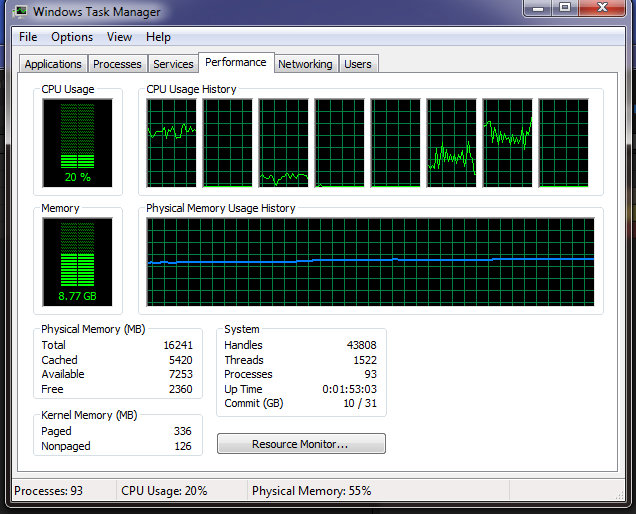Image resolution: width=636 pixels, height=514 pixels.
Task: Click the Physical Memory (MB) group label
Action: point(93,329)
